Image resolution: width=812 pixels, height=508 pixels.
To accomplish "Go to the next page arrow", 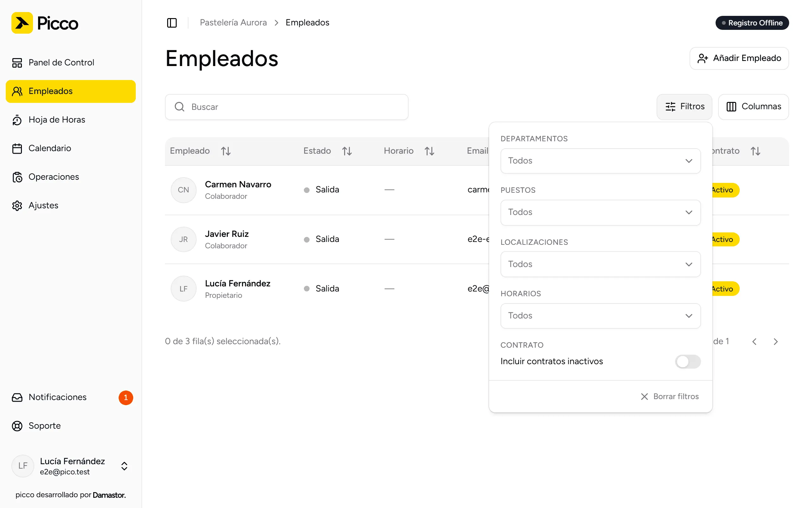I will (x=776, y=342).
